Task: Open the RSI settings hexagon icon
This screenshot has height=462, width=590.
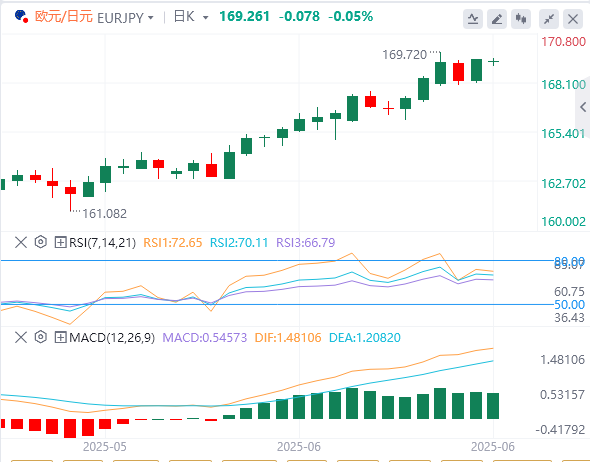Action: (41, 242)
